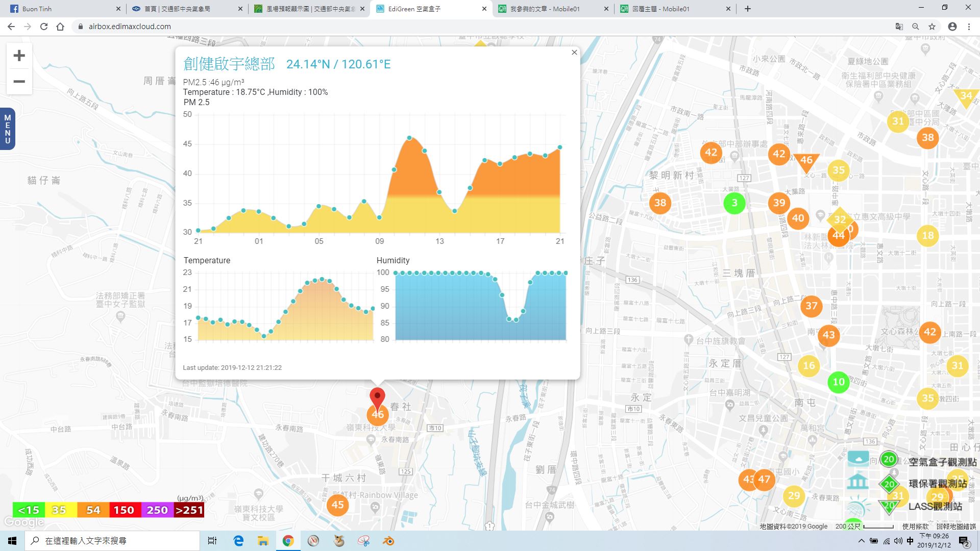Click the AirBox cloud legend icon
The image size is (980, 551).
click(x=858, y=459)
